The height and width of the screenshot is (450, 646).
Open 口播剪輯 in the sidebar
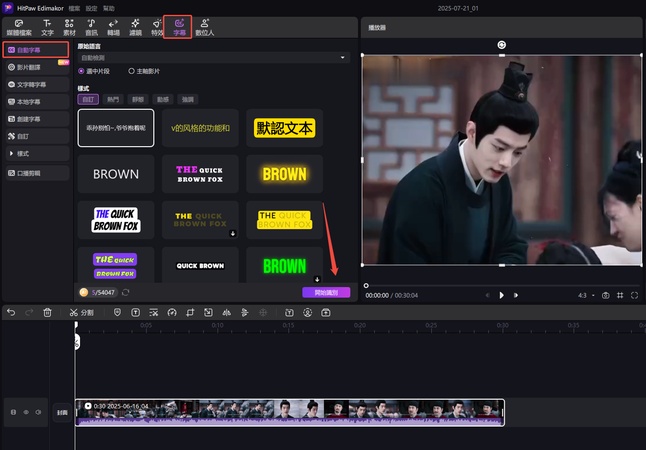37,173
